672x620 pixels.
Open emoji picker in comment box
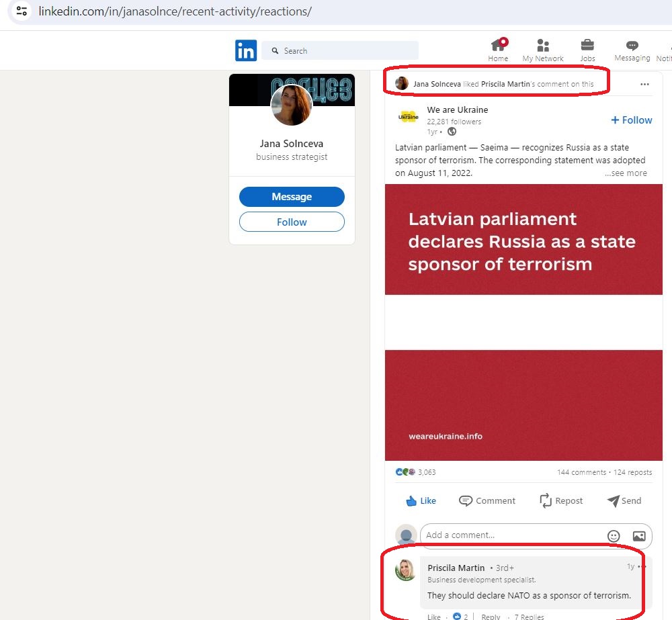tap(614, 535)
